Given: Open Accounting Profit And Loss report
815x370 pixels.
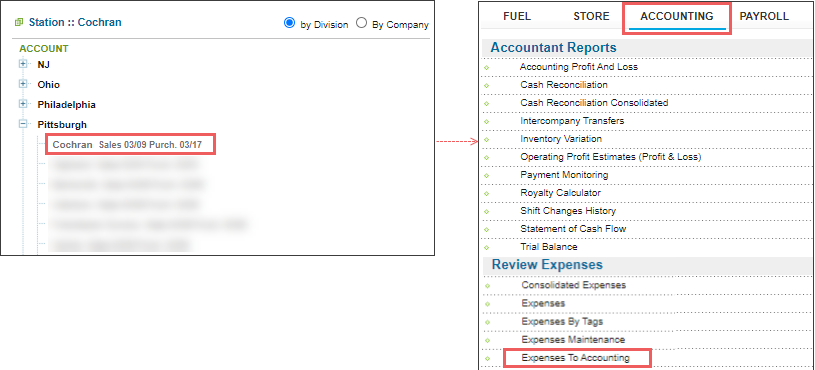Looking at the screenshot, I should point(579,67).
